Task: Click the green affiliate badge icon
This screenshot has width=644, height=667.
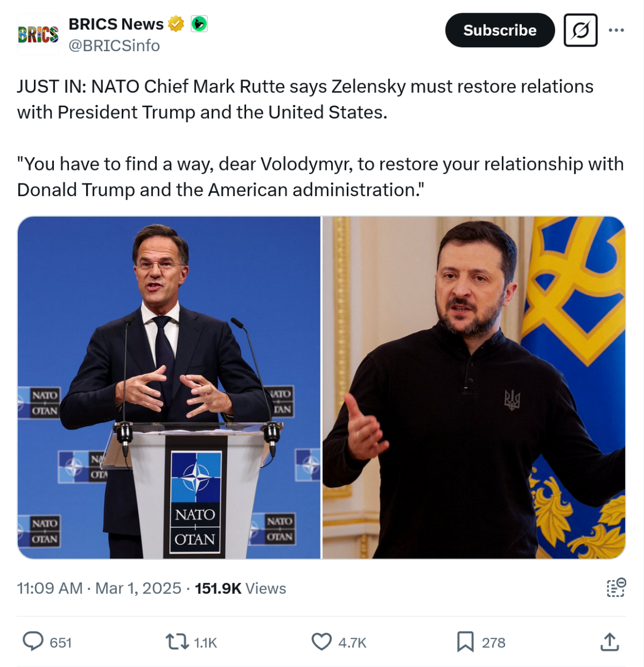Action: click(x=199, y=24)
